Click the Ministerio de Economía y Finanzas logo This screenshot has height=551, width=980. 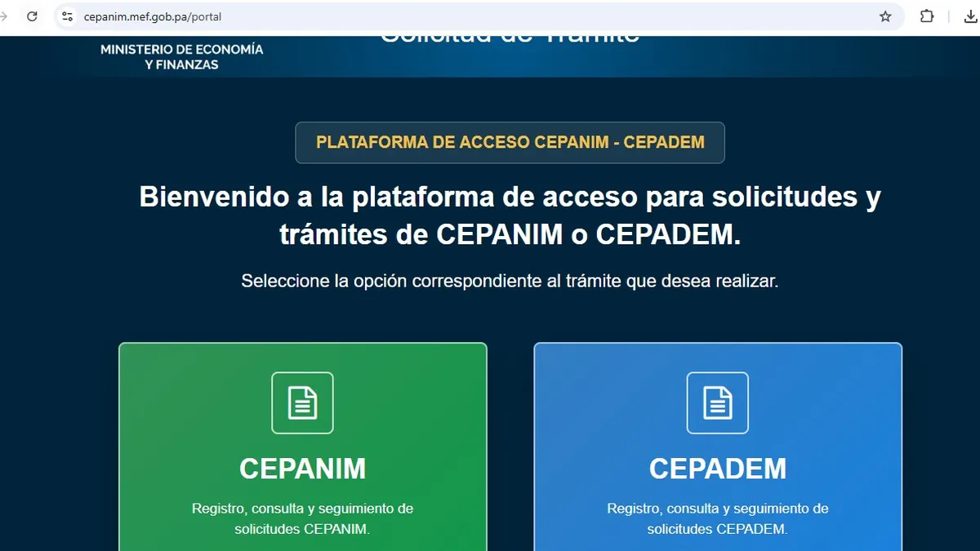pos(181,56)
